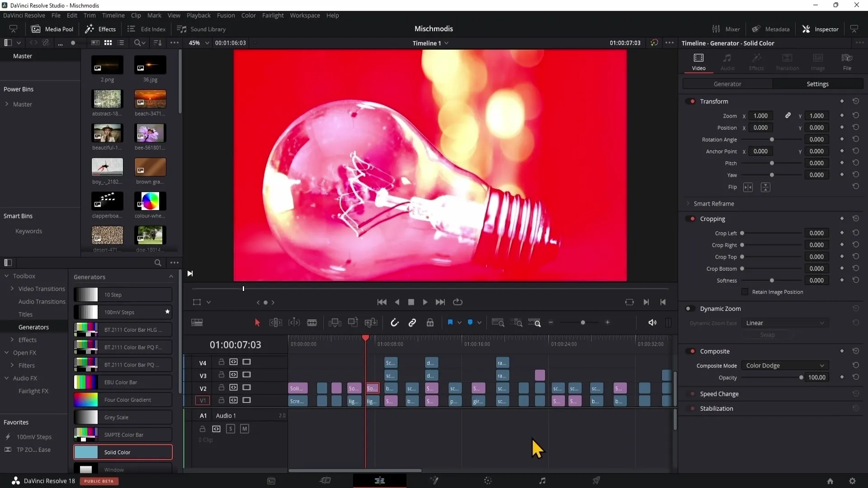Image resolution: width=868 pixels, height=488 pixels.
Task: Click the Settings tab in Generator panel
Action: pyautogui.click(x=817, y=84)
